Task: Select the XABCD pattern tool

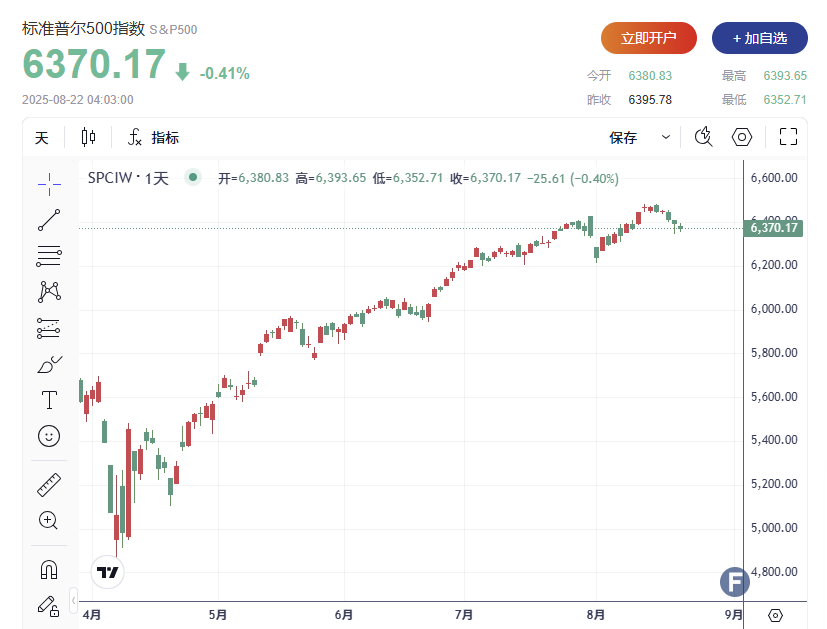Action: coord(49,291)
